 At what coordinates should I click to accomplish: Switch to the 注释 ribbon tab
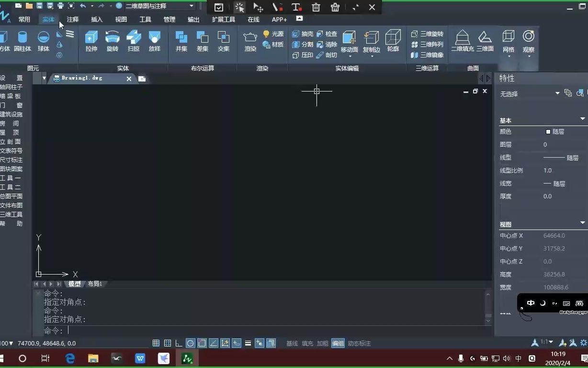(x=72, y=20)
